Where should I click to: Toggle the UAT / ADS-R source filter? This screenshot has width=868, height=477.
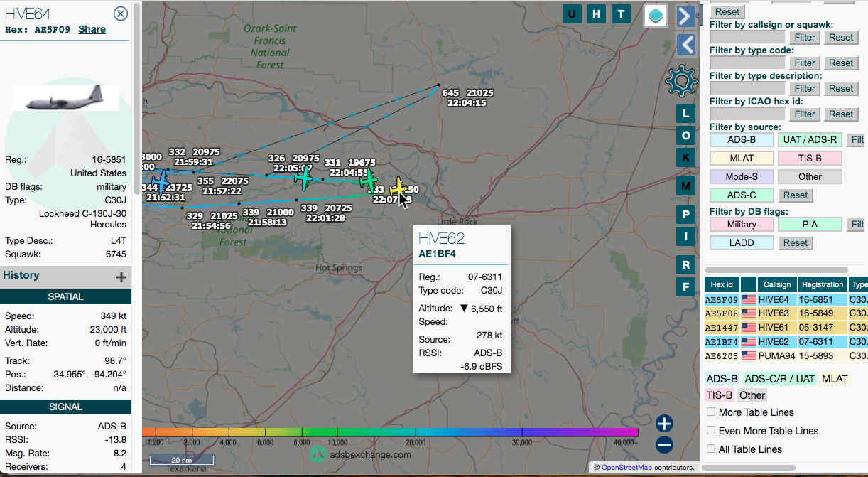point(810,140)
